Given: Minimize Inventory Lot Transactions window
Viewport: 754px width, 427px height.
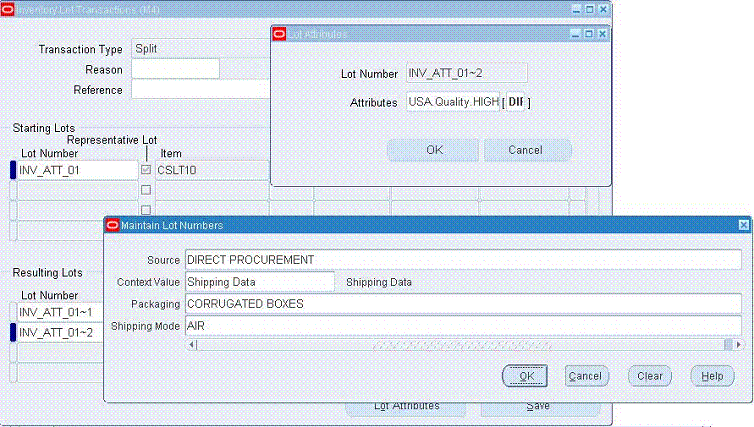Looking at the screenshot, I should coord(577,9).
